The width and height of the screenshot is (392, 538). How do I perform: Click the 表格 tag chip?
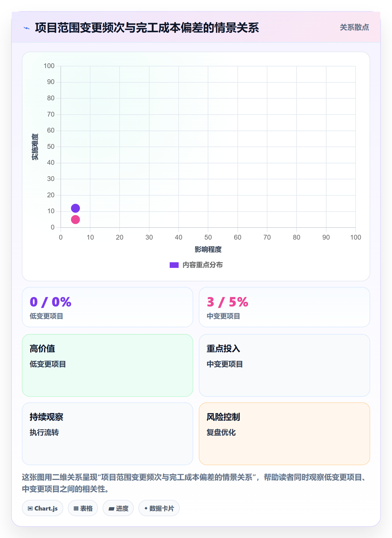(83, 508)
